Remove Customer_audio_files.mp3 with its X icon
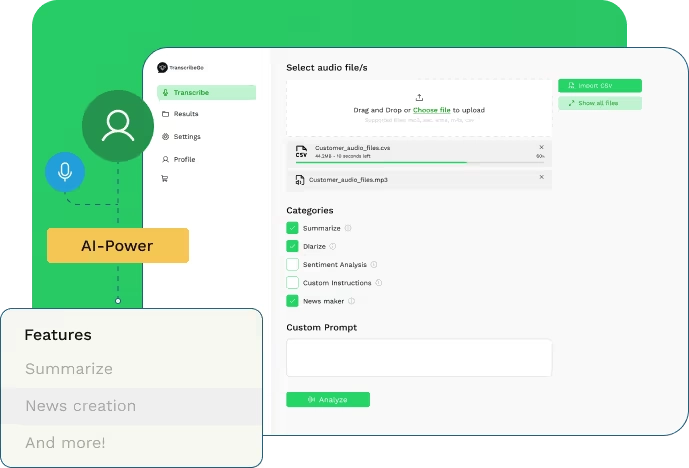Image resolution: width=689 pixels, height=468 pixels. tap(541, 177)
